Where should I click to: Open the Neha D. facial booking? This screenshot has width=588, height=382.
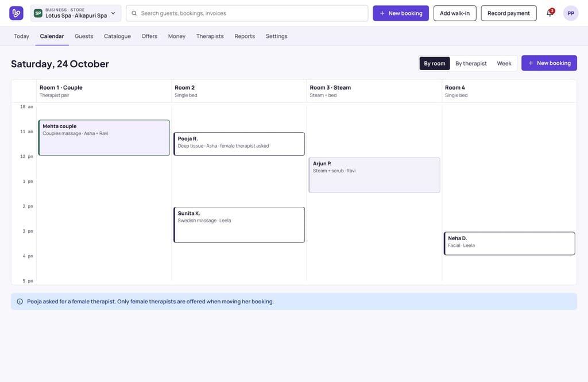point(509,244)
